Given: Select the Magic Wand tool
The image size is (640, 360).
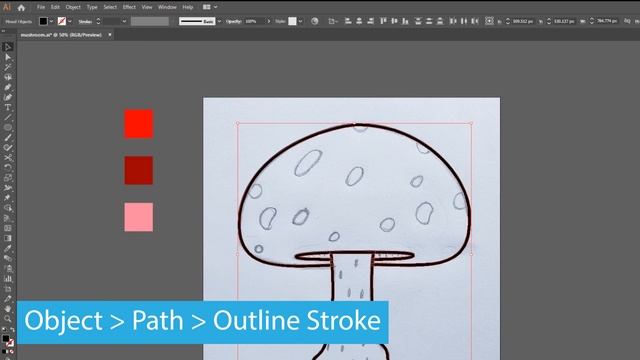Looking at the screenshot, I should [x=8, y=67].
